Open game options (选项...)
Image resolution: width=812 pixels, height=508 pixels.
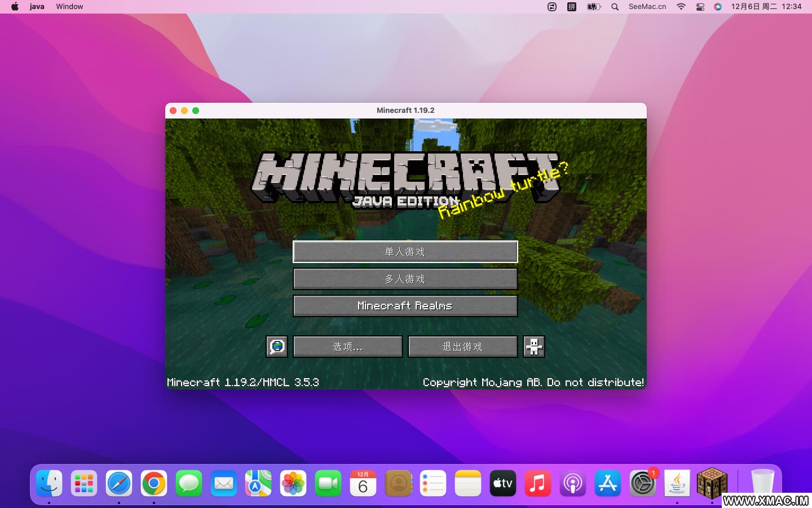coord(348,347)
